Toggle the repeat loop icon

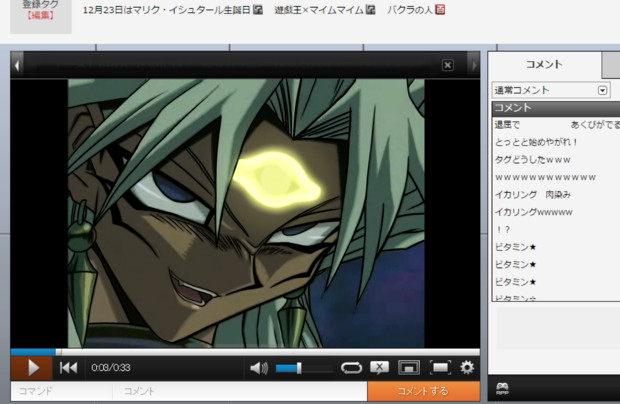351,368
